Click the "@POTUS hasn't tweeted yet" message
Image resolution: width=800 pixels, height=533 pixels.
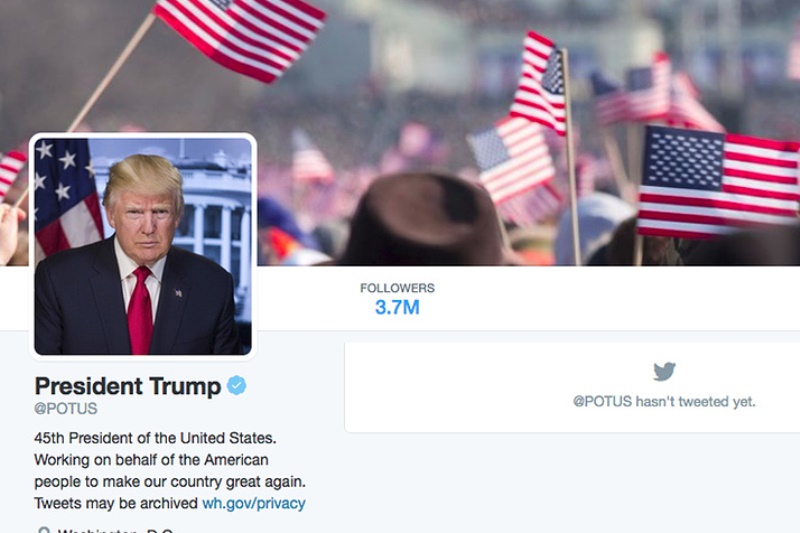pyautogui.click(x=664, y=401)
